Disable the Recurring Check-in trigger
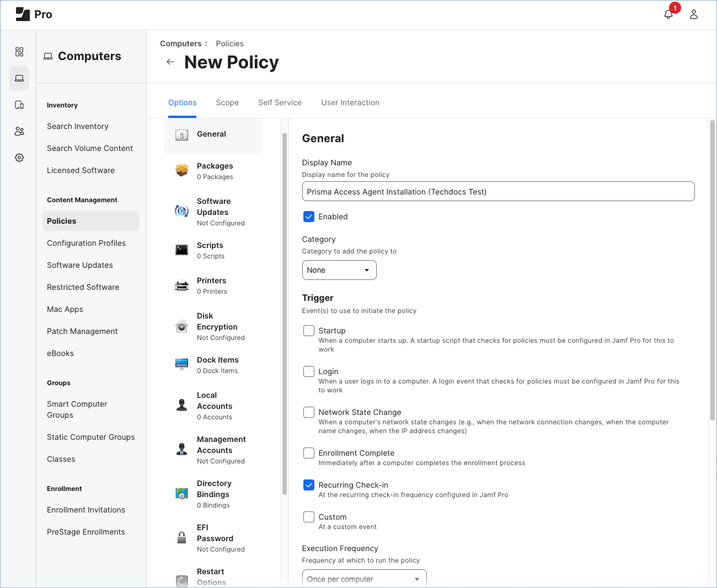 coord(309,485)
